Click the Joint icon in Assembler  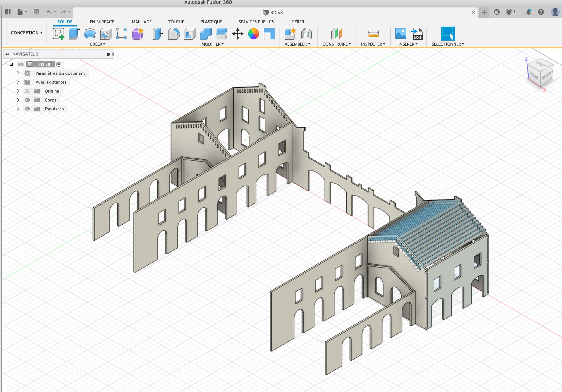pyautogui.click(x=306, y=34)
